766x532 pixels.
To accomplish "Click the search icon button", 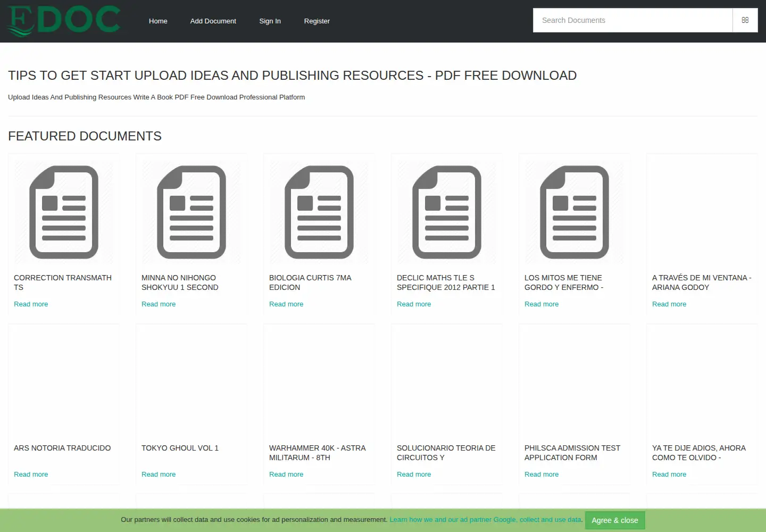I will coord(745,20).
